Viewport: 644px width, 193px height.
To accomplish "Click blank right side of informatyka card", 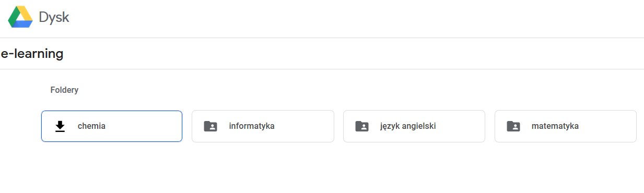I will pos(306,126).
